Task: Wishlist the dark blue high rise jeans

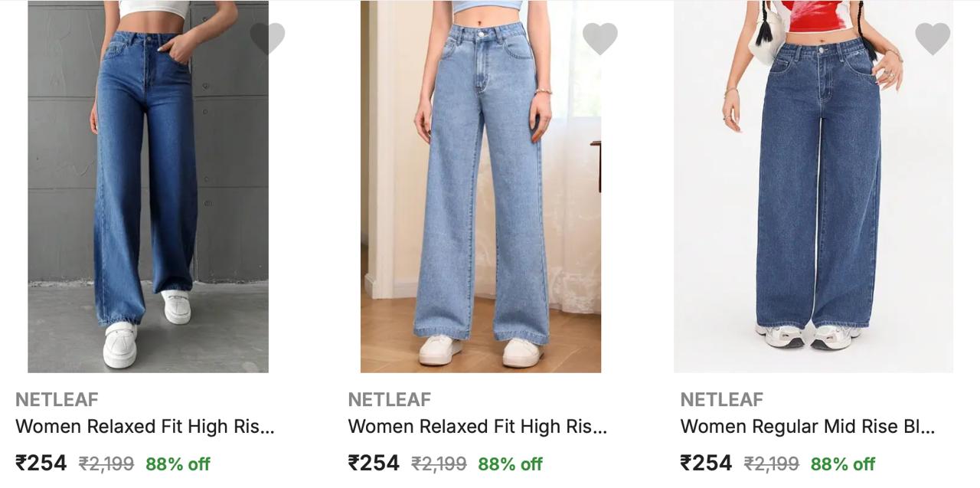Action: point(267,38)
